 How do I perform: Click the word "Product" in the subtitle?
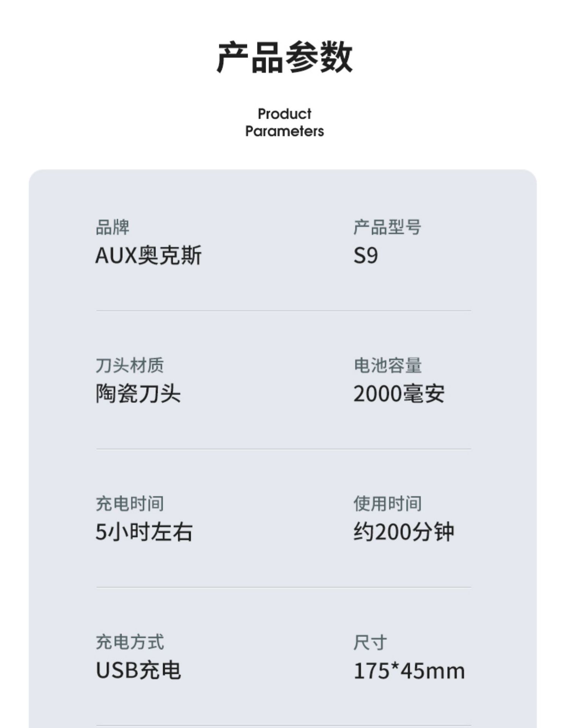point(284,114)
